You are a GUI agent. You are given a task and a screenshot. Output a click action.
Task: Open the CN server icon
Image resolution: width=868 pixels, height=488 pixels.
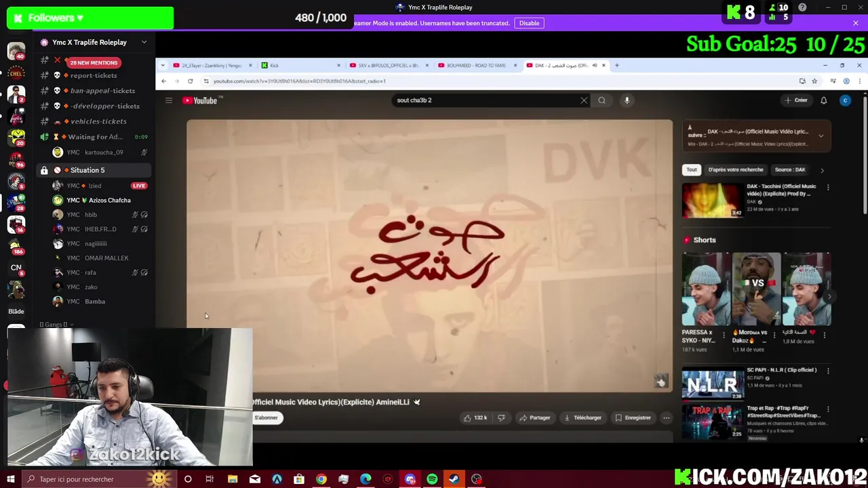(x=16, y=268)
